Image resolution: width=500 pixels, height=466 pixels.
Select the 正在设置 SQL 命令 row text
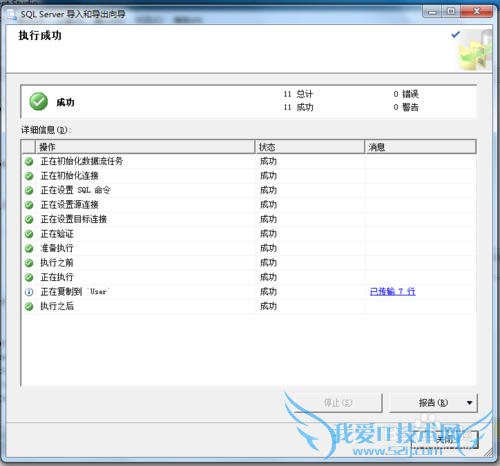coord(75,190)
